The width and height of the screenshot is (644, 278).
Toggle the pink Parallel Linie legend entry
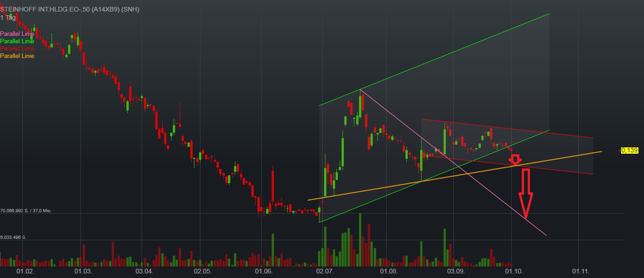coord(17,34)
